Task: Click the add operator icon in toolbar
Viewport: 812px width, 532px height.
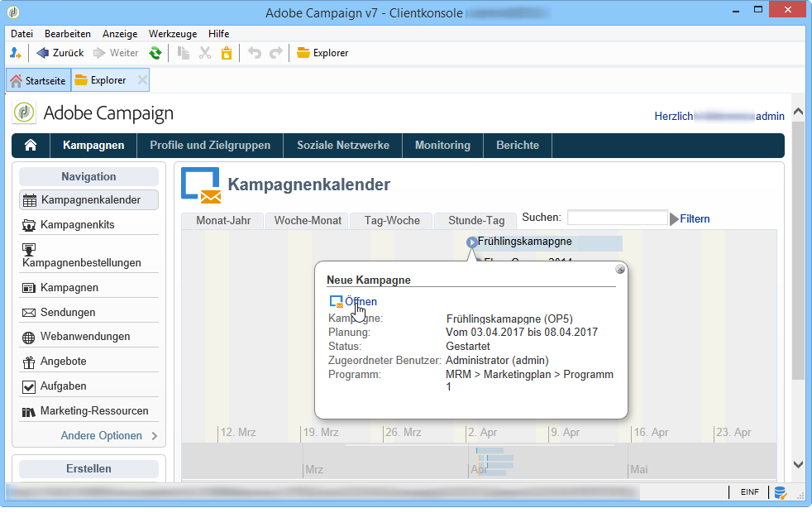Action: pos(16,53)
